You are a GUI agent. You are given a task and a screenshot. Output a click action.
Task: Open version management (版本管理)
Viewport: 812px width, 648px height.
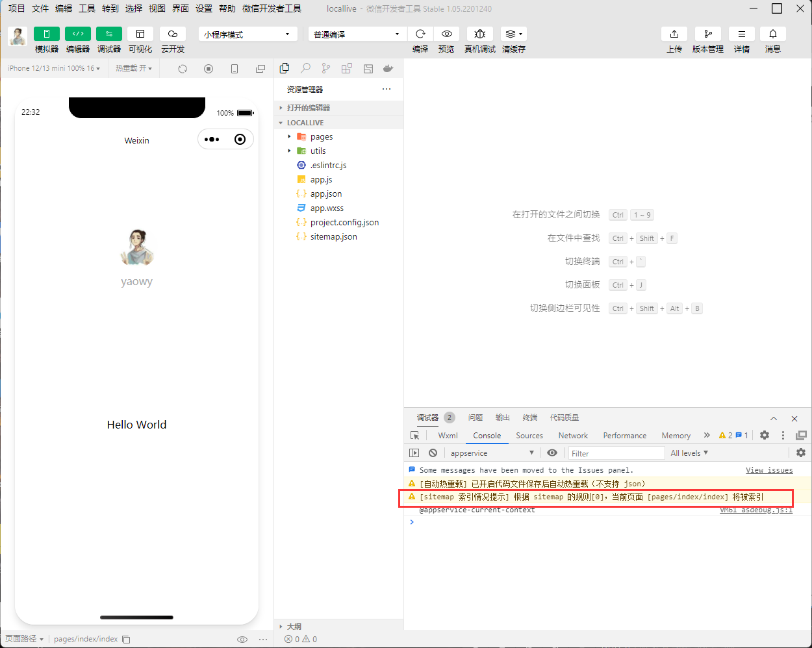coord(708,34)
